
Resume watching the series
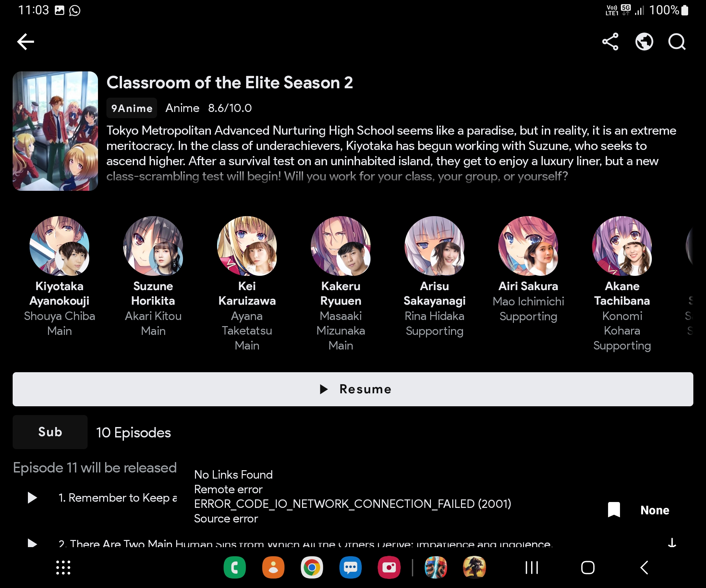coord(353,389)
